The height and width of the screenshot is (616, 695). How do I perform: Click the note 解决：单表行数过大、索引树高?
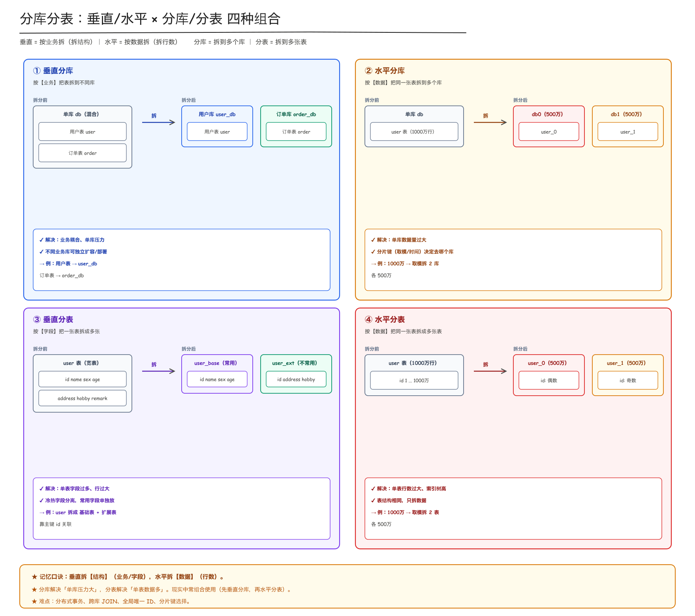409,488
